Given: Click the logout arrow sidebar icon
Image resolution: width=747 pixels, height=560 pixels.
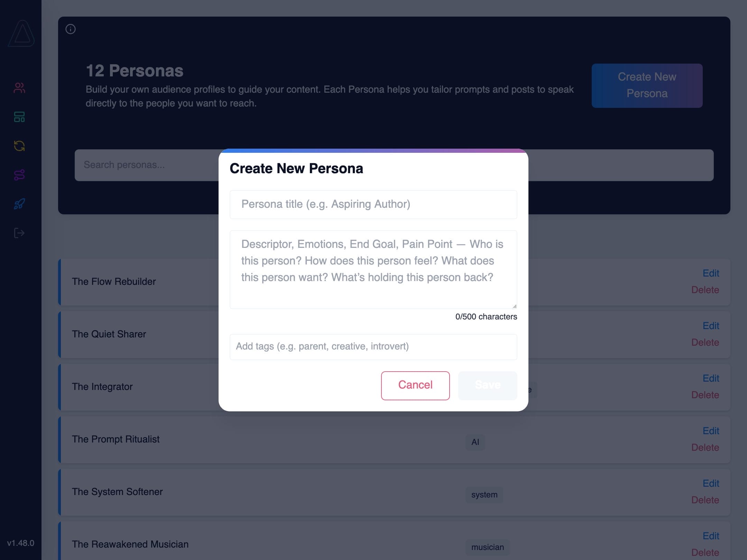Looking at the screenshot, I should pyautogui.click(x=19, y=233).
